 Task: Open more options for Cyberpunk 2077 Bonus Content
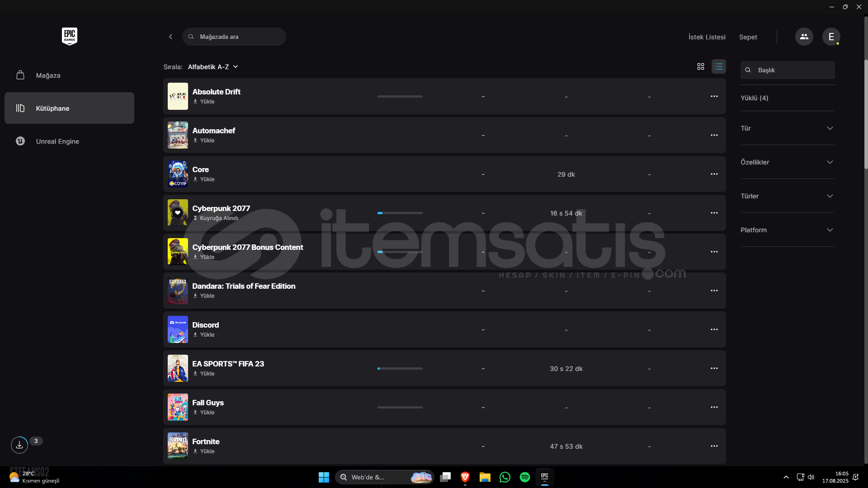(x=714, y=252)
